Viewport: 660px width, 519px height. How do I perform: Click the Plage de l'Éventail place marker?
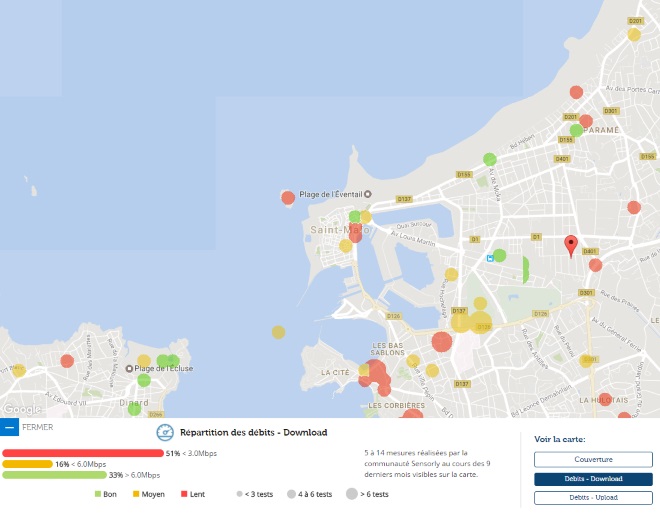pos(367,194)
